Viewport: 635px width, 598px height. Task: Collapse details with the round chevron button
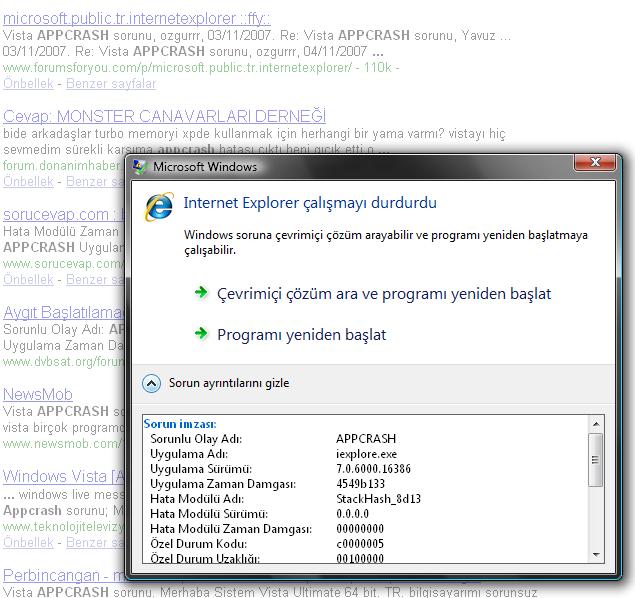151,383
